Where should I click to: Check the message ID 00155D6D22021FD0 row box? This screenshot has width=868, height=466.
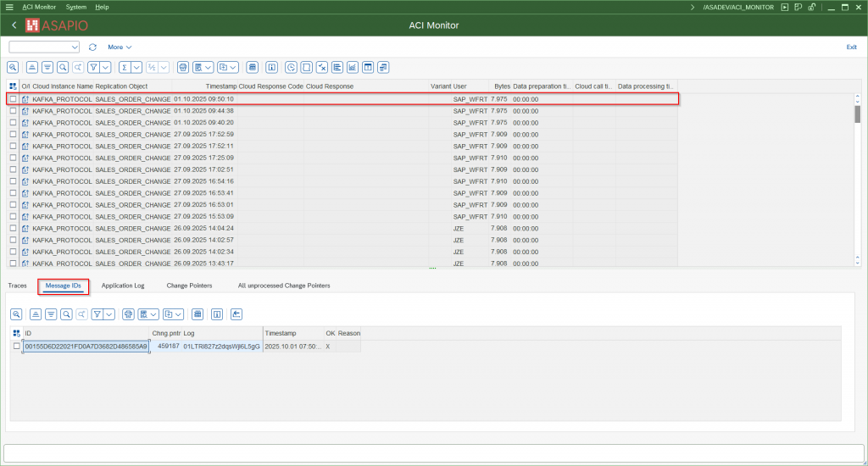(x=16, y=347)
